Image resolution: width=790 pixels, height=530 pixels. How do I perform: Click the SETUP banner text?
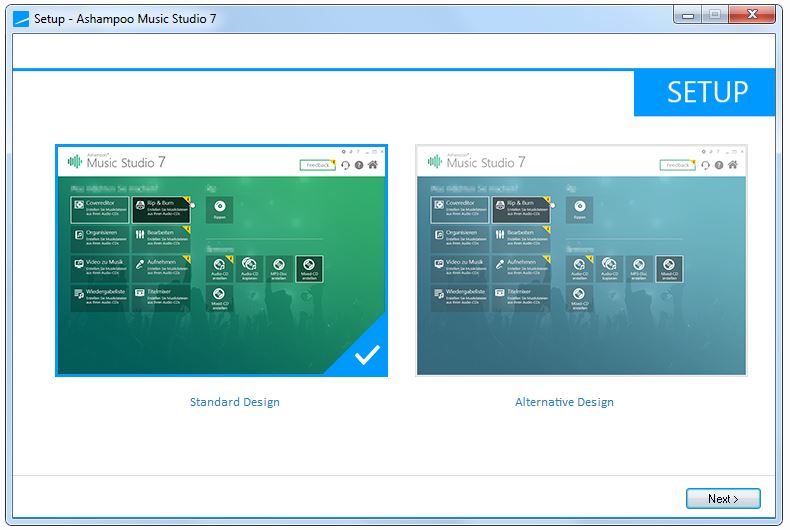pos(707,92)
